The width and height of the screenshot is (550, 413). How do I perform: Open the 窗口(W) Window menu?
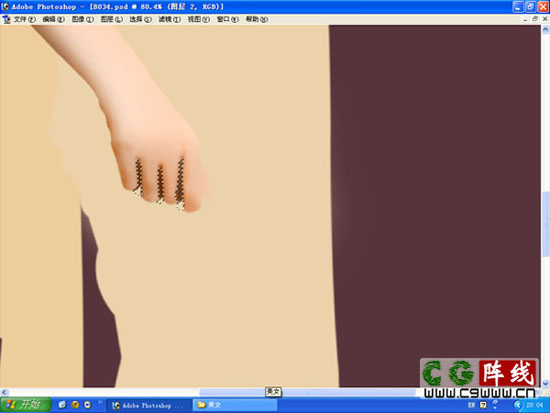click(228, 19)
